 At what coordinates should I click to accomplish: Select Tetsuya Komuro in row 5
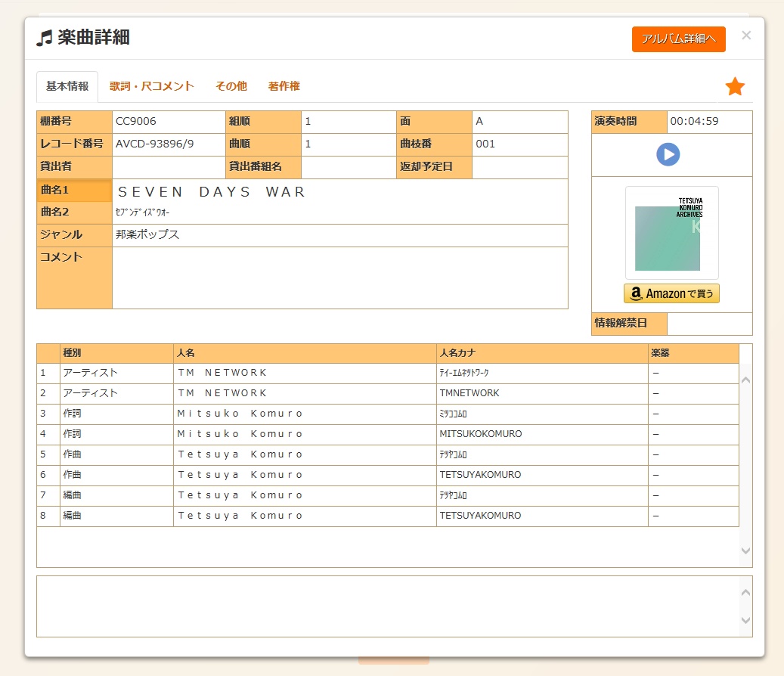pyautogui.click(x=240, y=454)
